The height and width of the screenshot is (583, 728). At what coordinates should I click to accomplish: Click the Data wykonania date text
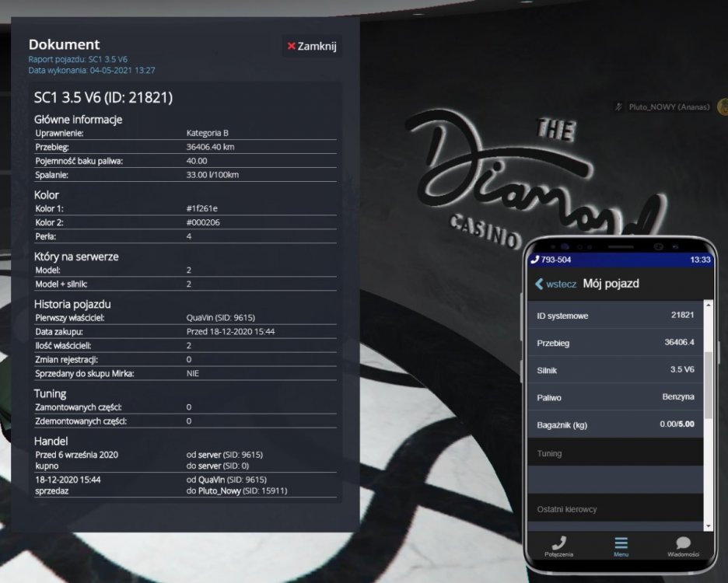point(92,71)
